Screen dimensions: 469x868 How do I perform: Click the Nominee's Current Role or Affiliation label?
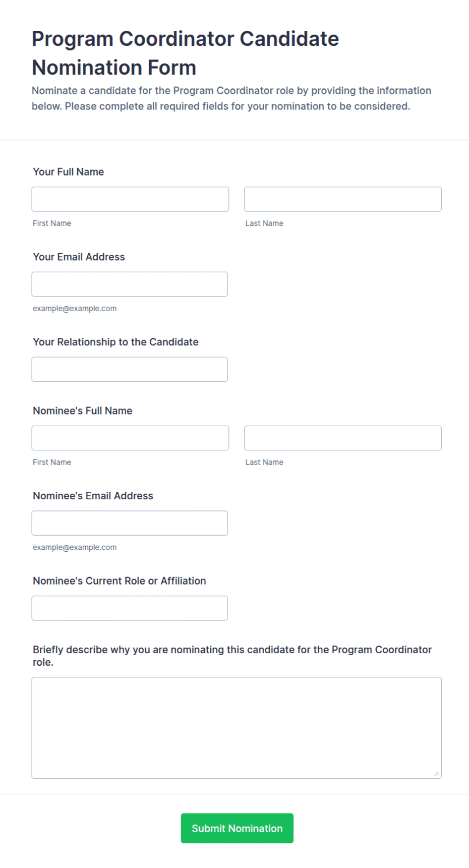click(x=120, y=581)
